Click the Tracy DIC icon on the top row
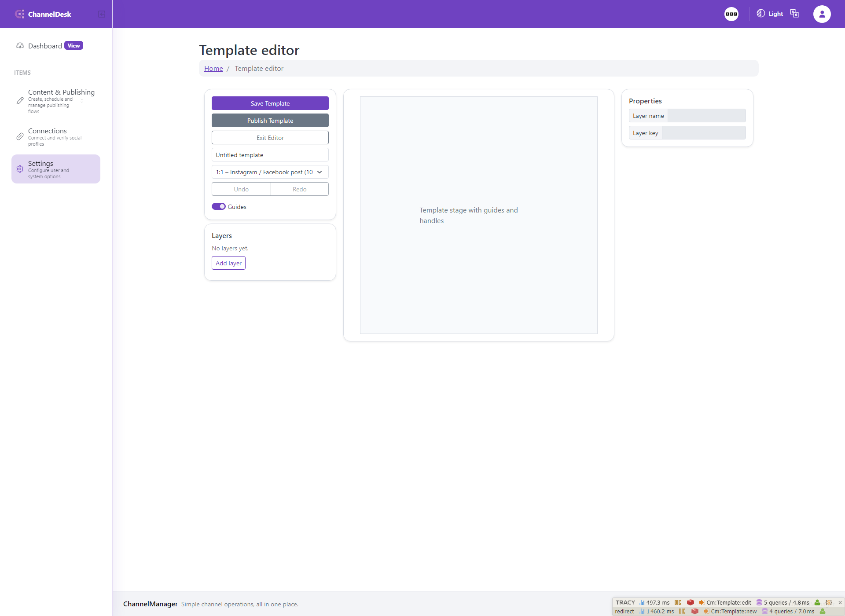The height and width of the screenshot is (616, 845). coord(678,602)
